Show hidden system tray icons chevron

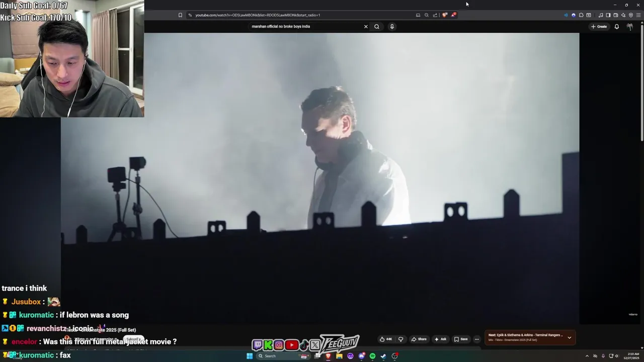coord(587,356)
